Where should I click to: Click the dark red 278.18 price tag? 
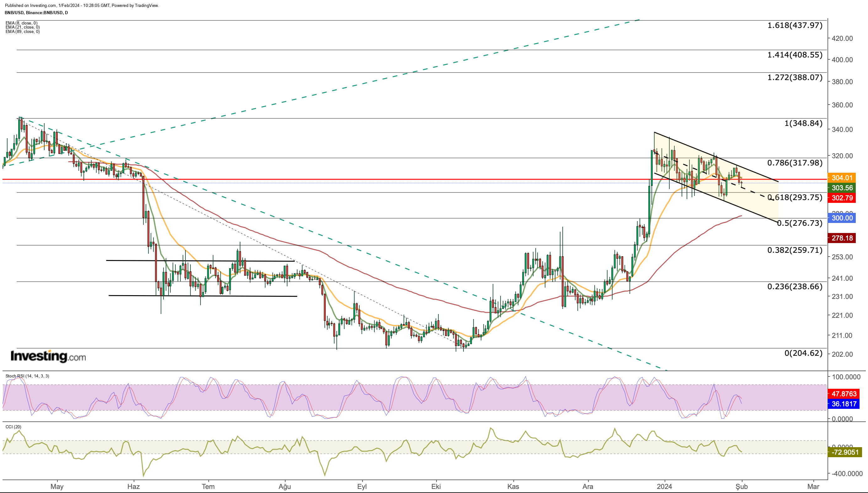click(842, 238)
